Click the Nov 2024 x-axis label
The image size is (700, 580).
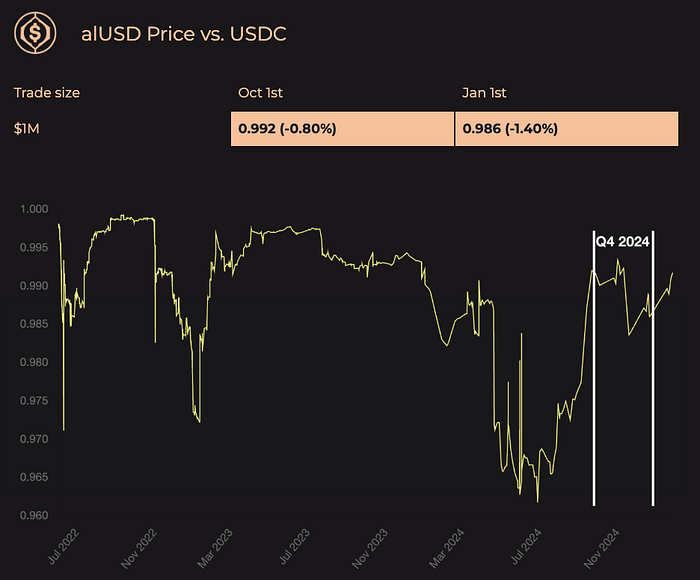601,548
